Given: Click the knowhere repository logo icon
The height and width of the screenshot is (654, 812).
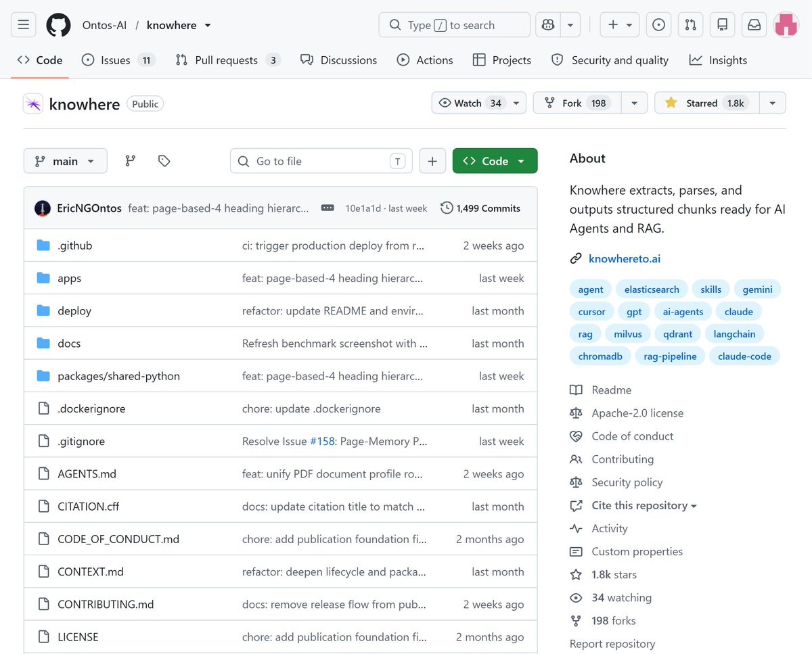Looking at the screenshot, I should point(33,103).
